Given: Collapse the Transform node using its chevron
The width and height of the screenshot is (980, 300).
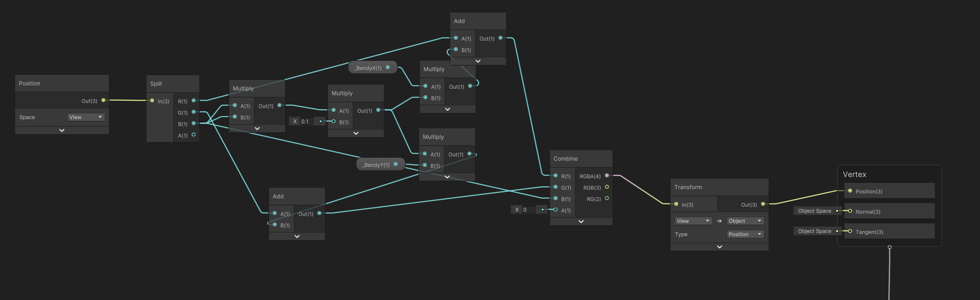Looking at the screenshot, I should [x=719, y=247].
